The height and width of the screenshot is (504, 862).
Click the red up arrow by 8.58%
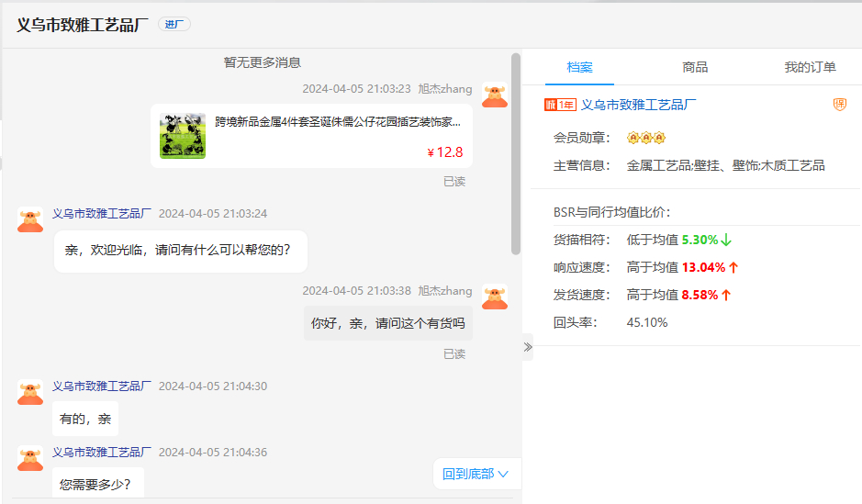726,295
